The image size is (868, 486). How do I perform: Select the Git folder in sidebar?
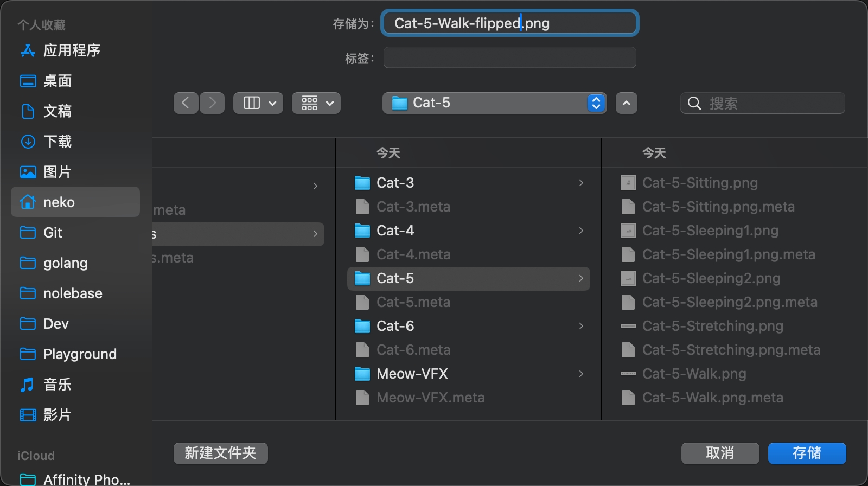pos(53,233)
